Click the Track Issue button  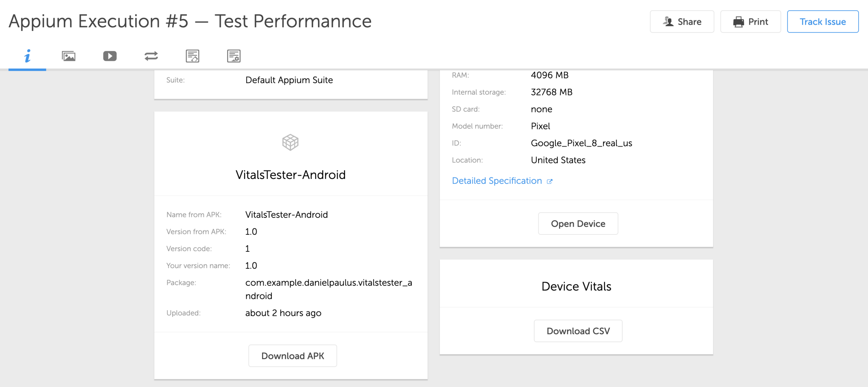(823, 22)
